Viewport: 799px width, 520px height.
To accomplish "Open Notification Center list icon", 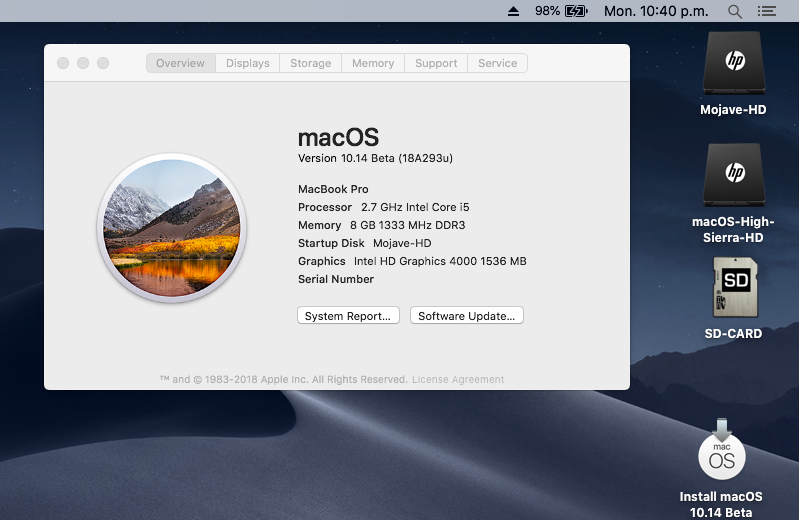I will (766, 11).
